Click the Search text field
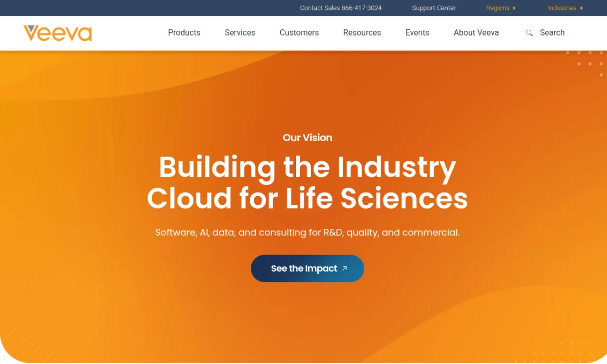The image size is (607, 364). (x=552, y=33)
